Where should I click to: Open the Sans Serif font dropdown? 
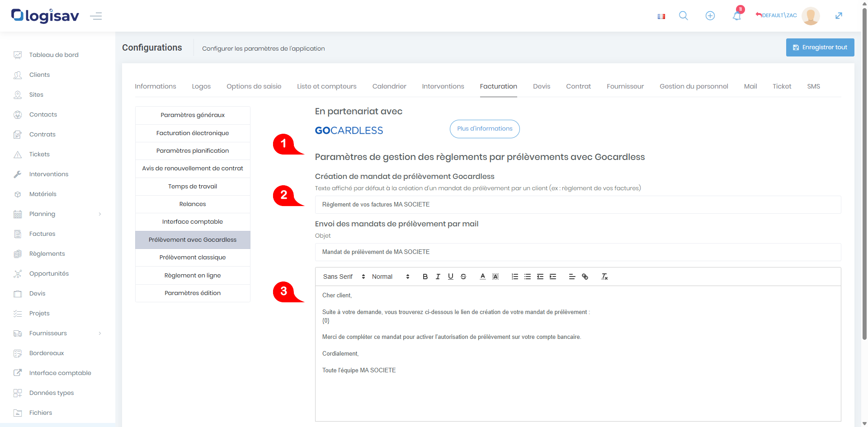click(344, 277)
